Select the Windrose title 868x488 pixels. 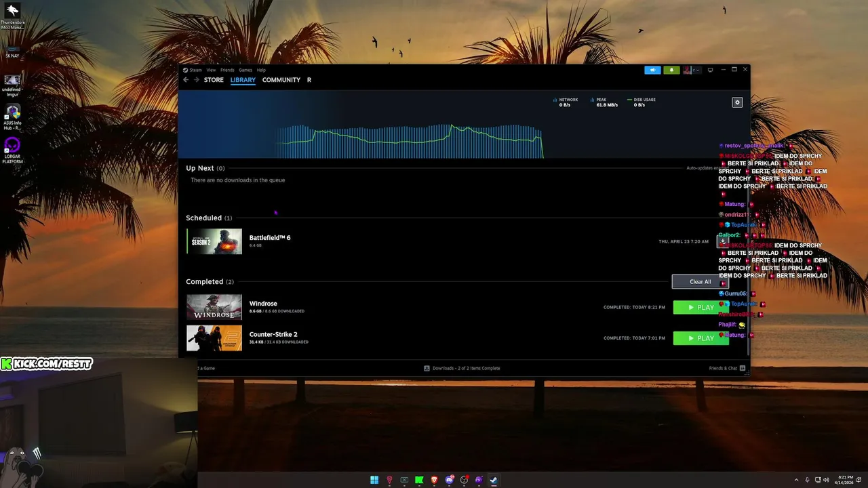click(x=263, y=304)
